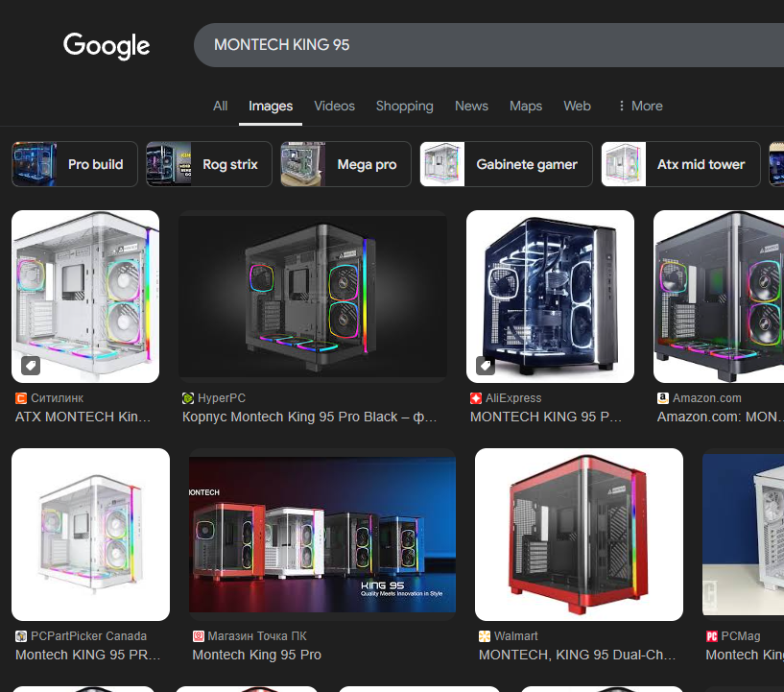Open 'MONTECH, KING 95 Dual-Ch...' title

[x=577, y=655]
